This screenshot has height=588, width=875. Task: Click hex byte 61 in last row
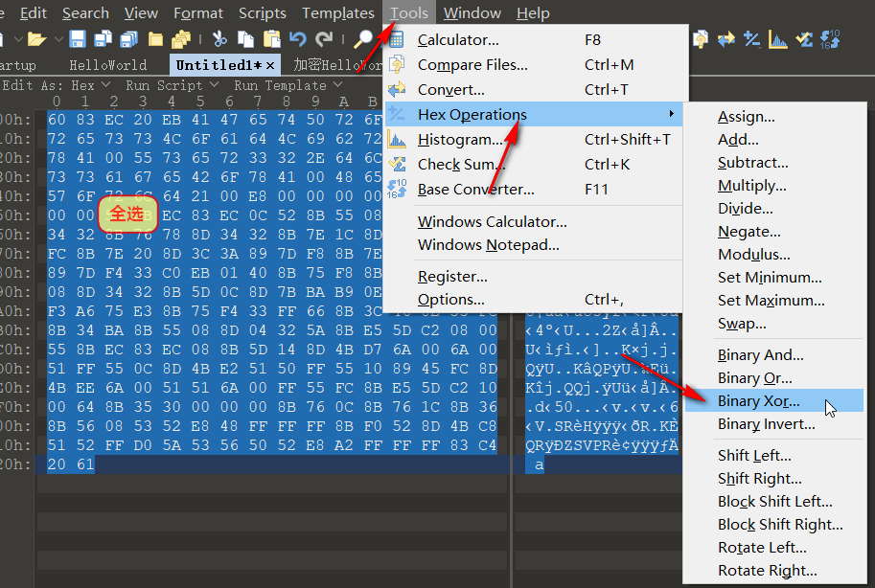[85, 464]
